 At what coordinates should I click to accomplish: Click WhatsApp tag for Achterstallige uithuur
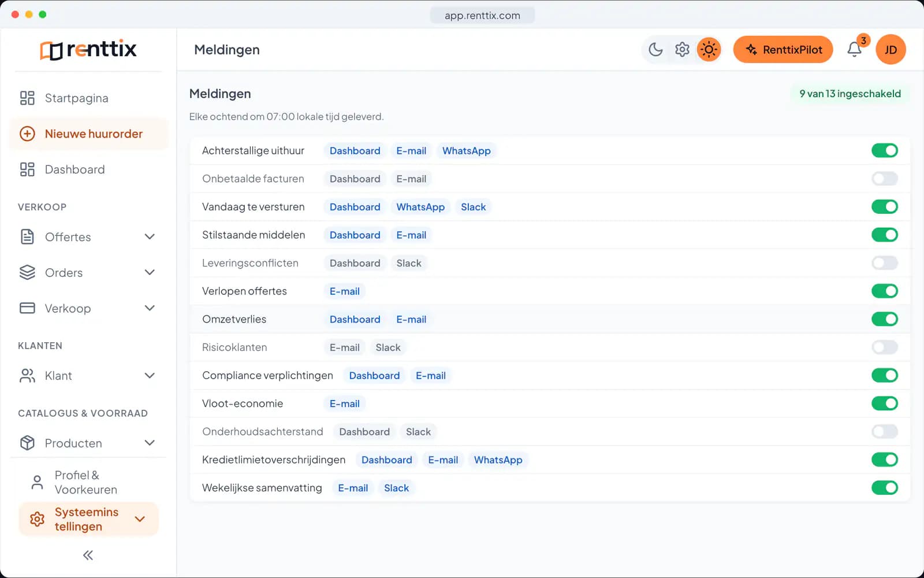(x=467, y=151)
